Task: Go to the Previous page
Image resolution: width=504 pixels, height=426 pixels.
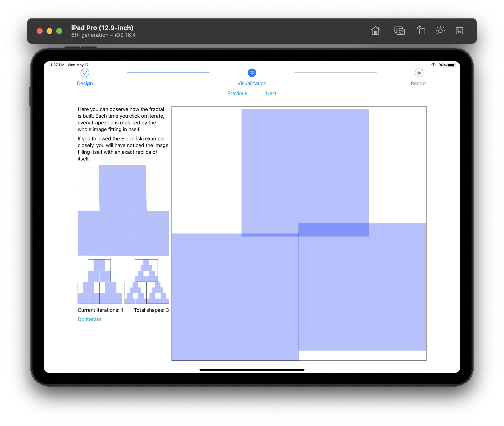Action: [237, 93]
